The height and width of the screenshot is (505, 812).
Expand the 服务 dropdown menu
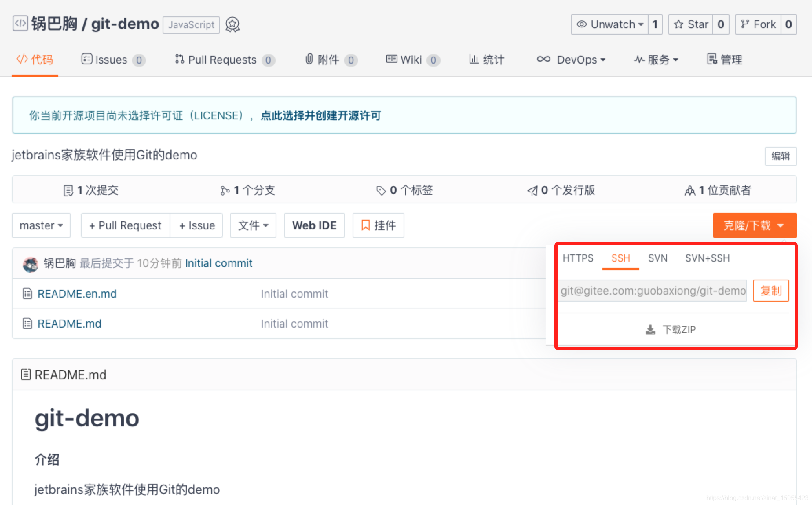click(x=656, y=60)
